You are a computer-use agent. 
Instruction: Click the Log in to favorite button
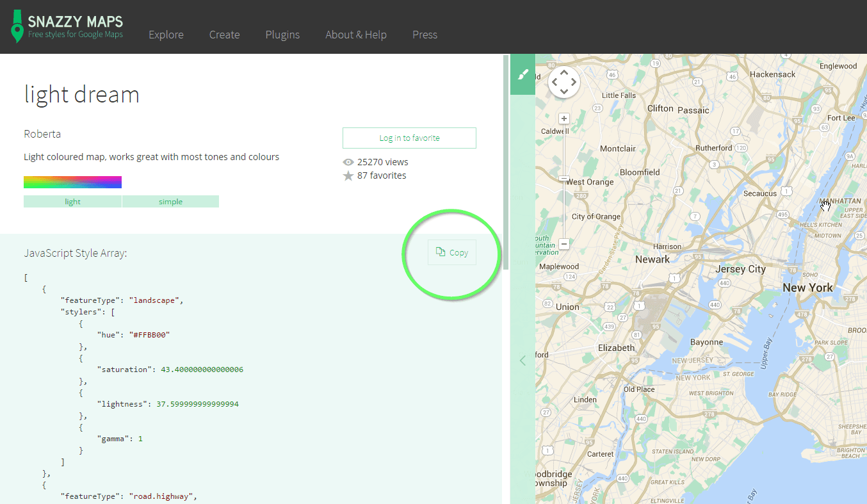(x=409, y=138)
